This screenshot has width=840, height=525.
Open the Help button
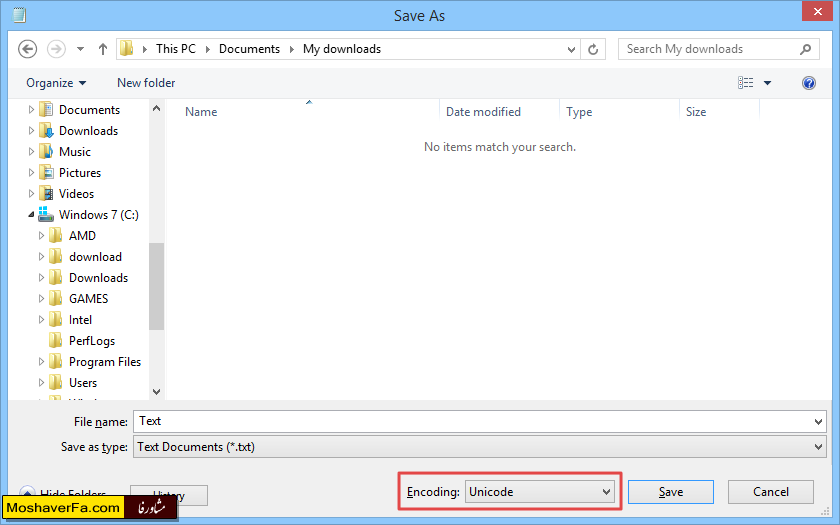808,82
